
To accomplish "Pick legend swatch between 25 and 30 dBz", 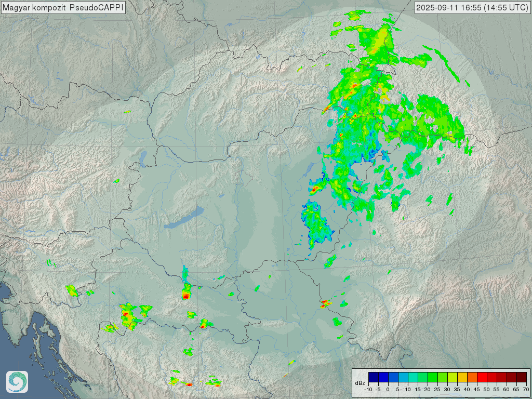I will pyautogui.click(x=443, y=377).
